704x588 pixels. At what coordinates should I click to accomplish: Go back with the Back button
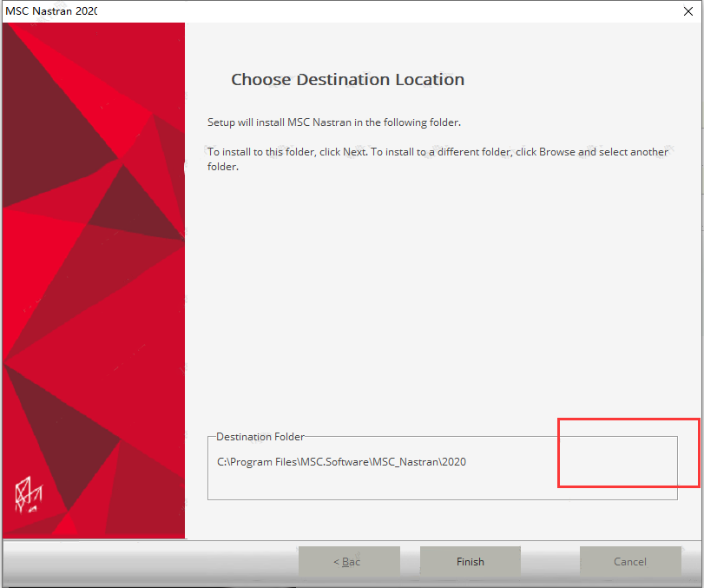point(349,561)
